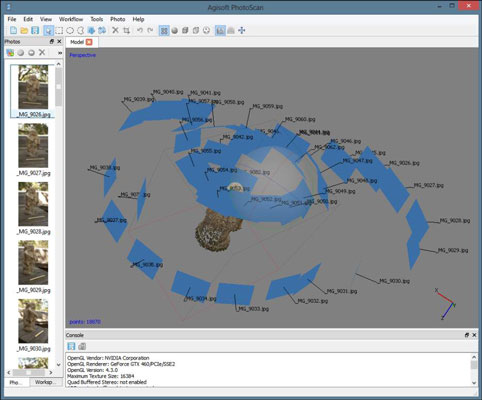Screen dimensions: 482x400
Task: Choose the Free-form selection tool
Action: point(80,31)
